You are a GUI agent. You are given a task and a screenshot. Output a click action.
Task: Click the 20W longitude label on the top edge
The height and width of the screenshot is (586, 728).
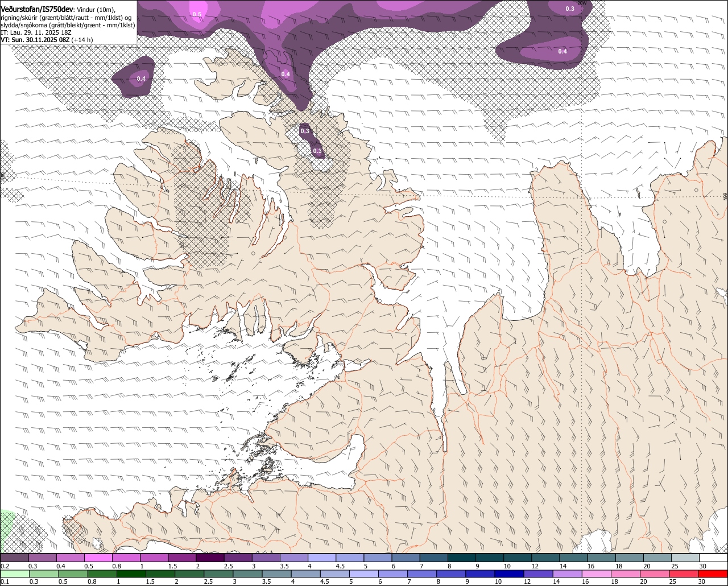pos(581,3)
